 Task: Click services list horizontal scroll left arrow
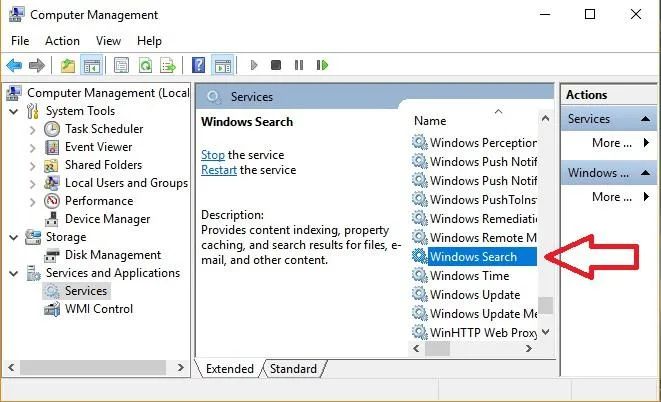(x=416, y=348)
